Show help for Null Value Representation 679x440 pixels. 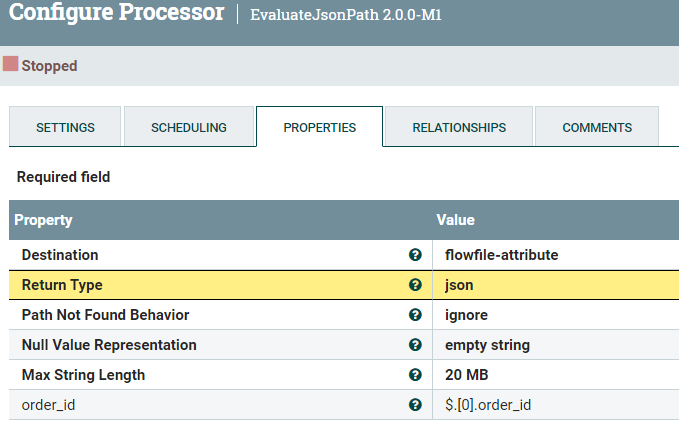pyautogui.click(x=415, y=345)
